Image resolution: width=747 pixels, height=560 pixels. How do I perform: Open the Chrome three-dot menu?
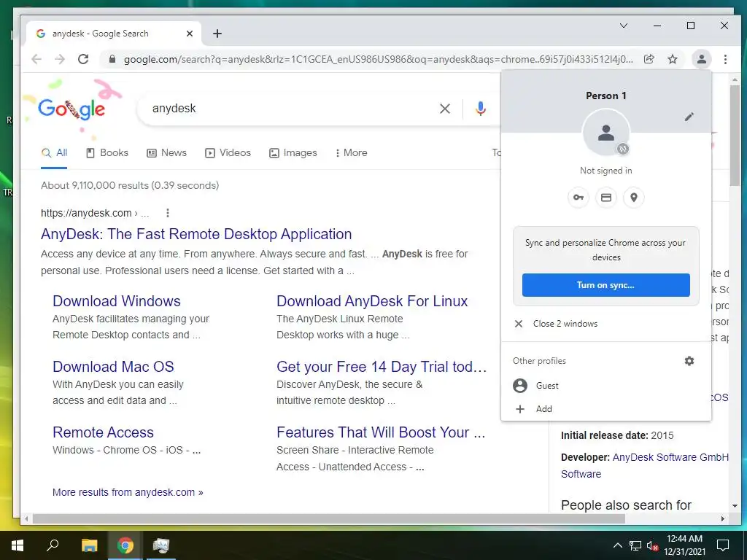point(725,59)
